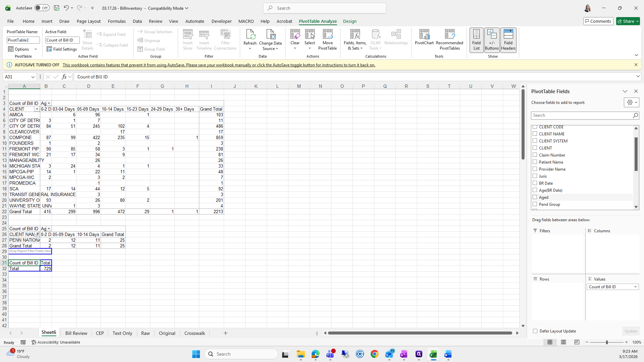Screen dimensions: 644x362
Task: Toggle the AutoSave switch
Action: tap(42, 8)
